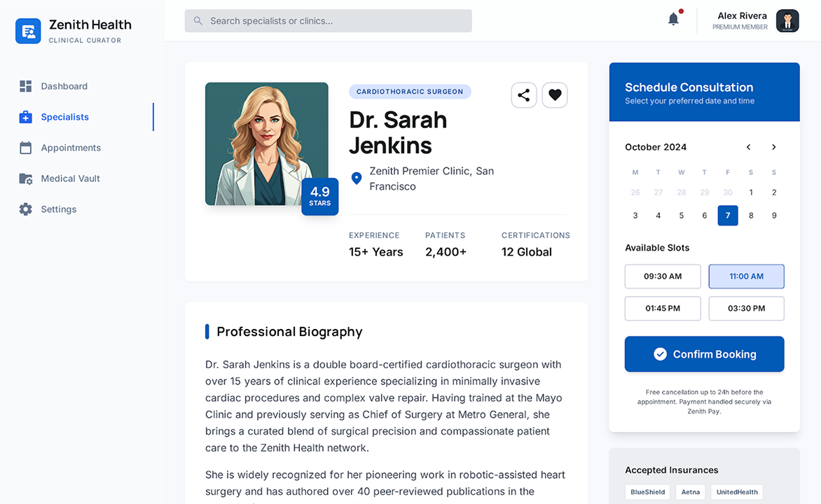
Task: Select the BlueShield insurance chip
Action: [647, 491]
